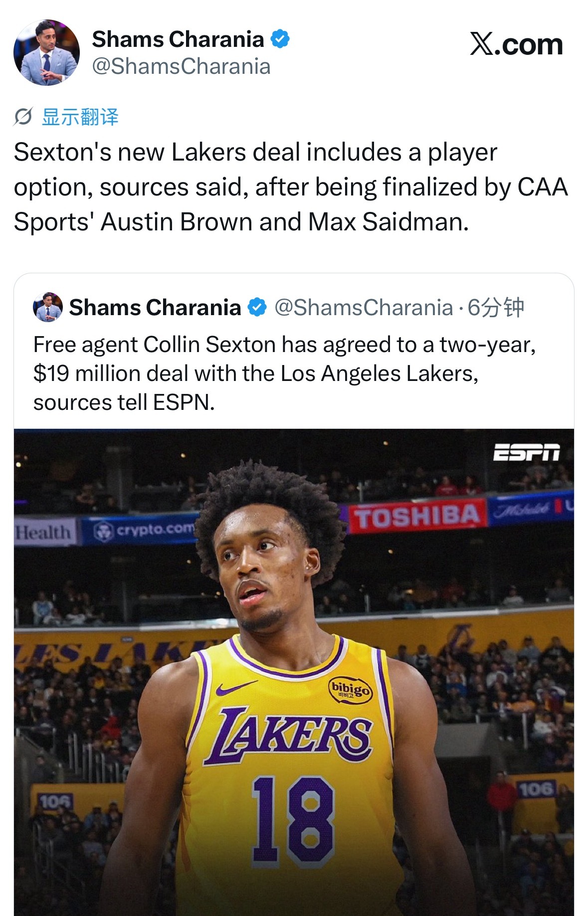Viewport: 588px width, 916px height.
Task: Open quoted tweet author name Shams Charania
Action: click(155, 308)
